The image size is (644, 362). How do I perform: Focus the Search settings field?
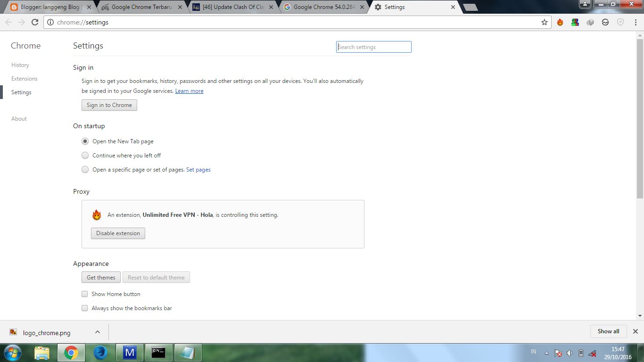(374, 47)
